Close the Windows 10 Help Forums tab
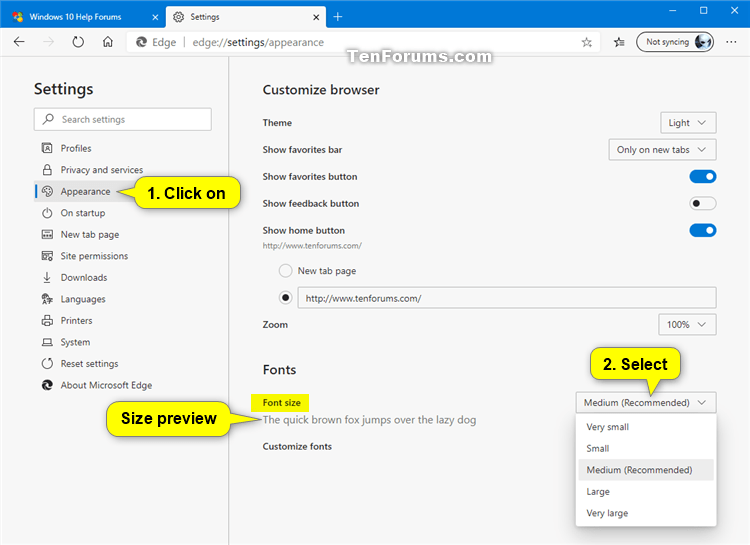Image resolution: width=750 pixels, height=545 pixels. (155, 17)
